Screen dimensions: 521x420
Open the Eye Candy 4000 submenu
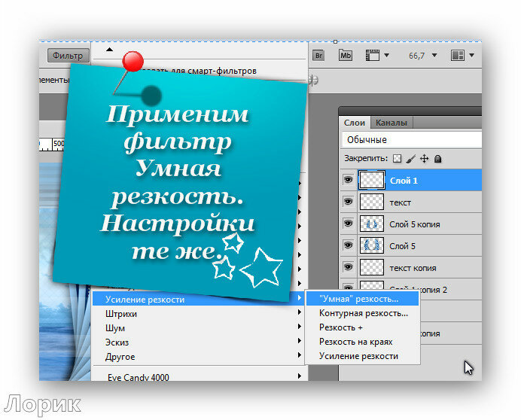pos(198,376)
